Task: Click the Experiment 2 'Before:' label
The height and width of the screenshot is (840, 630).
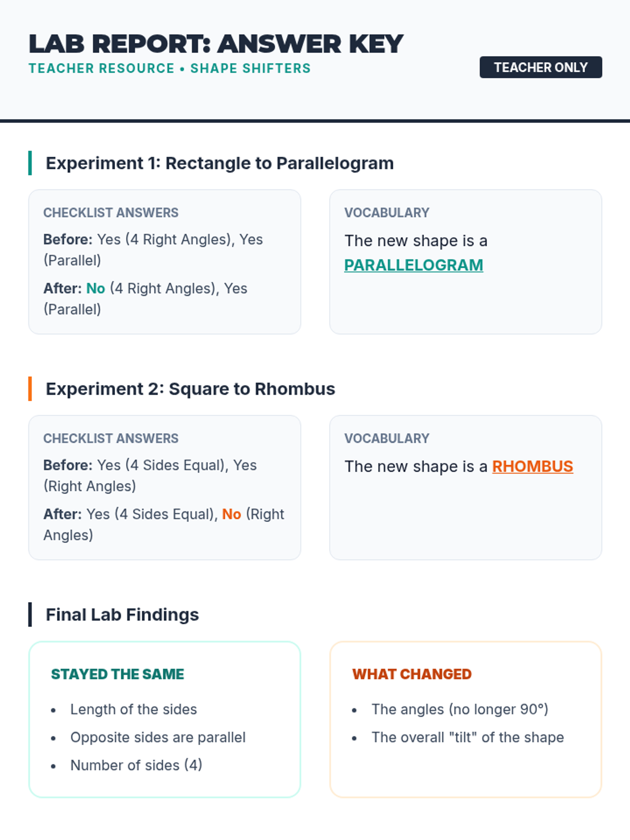Action: 68,465
